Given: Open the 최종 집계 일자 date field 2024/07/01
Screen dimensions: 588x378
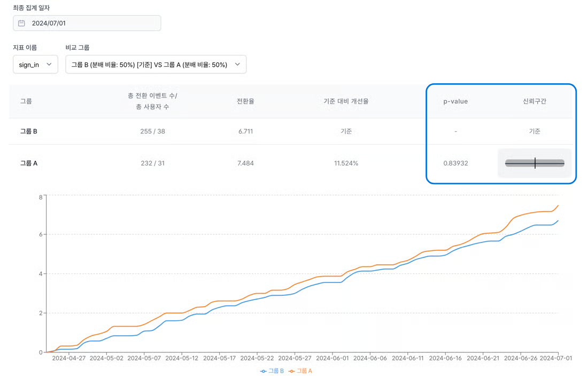Looking at the screenshot, I should (x=87, y=23).
